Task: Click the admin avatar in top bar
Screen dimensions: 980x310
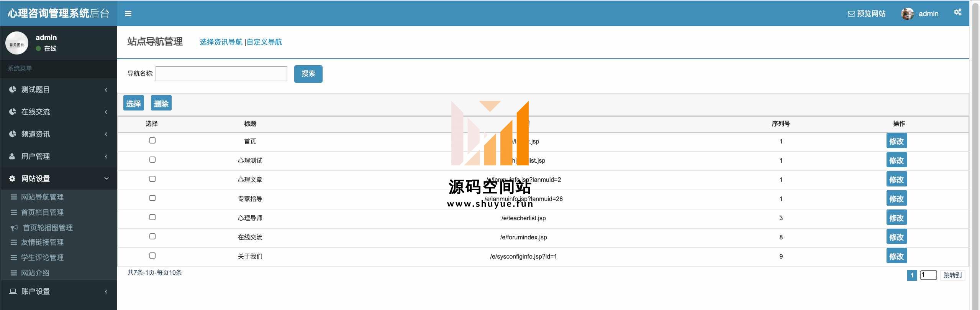Action: click(907, 14)
